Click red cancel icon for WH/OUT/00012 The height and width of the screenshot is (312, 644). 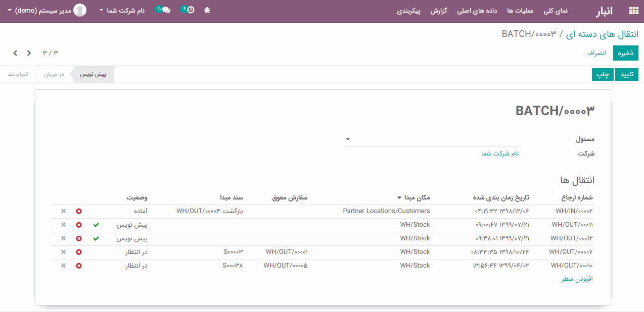pos(79,238)
